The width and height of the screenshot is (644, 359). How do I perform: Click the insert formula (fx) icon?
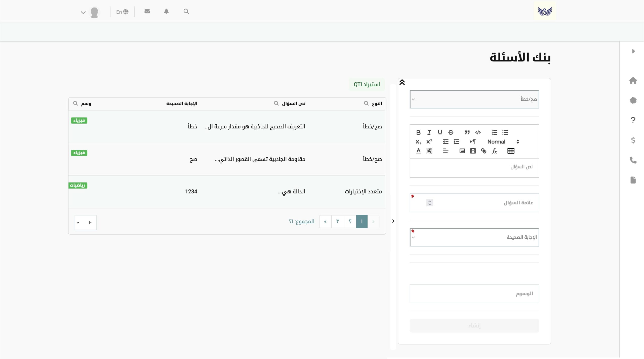(494, 151)
